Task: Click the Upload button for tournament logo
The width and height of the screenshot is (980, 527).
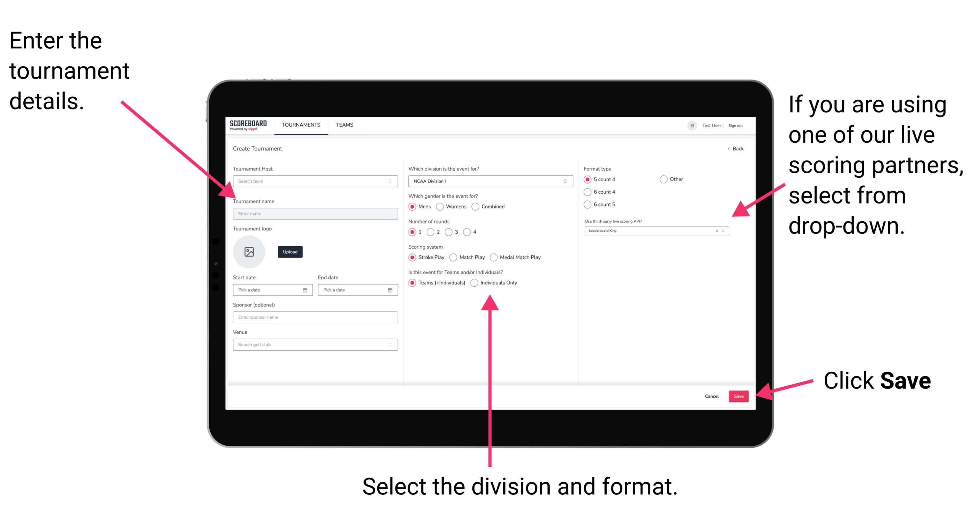Action: tap(290, 252)
